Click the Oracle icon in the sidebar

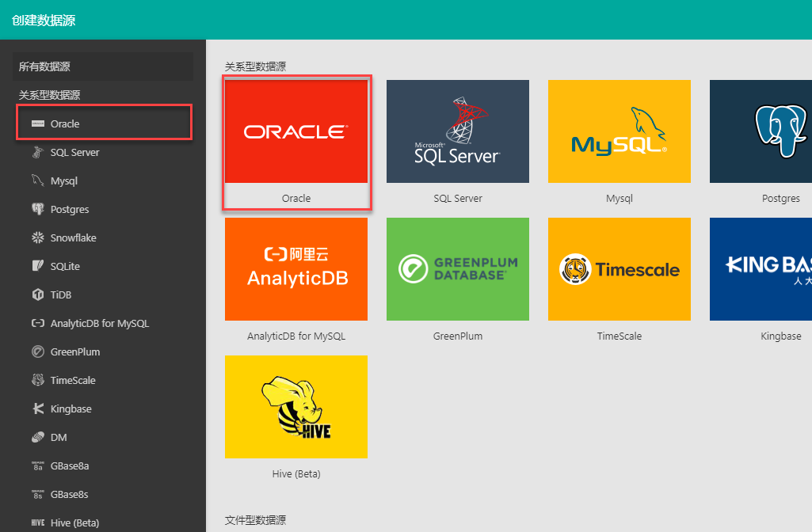pyautogui.click(x=38, y=123)
